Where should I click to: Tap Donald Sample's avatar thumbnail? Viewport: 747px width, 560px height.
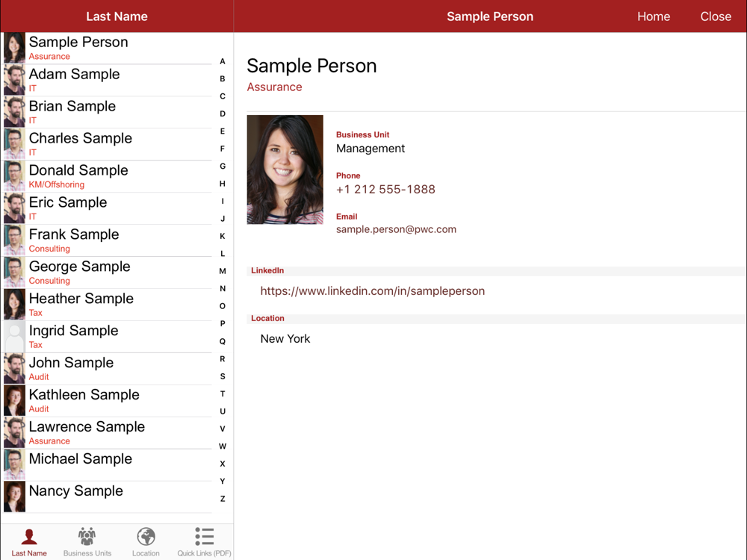click(x=14, y=176)
